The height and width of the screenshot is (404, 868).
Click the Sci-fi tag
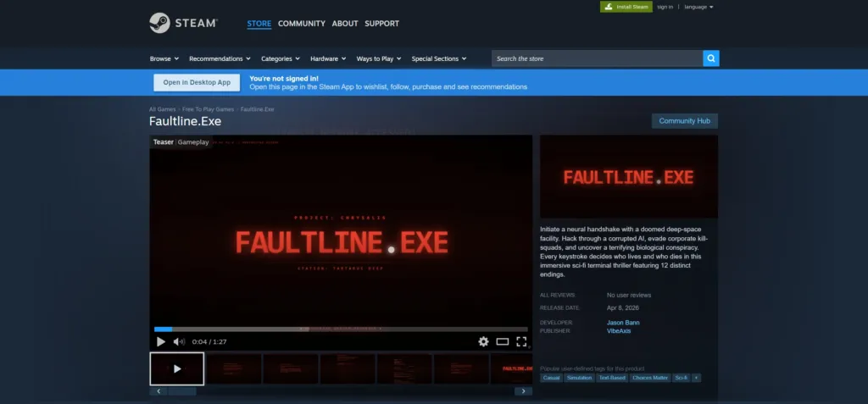click(x=681, y=378)
